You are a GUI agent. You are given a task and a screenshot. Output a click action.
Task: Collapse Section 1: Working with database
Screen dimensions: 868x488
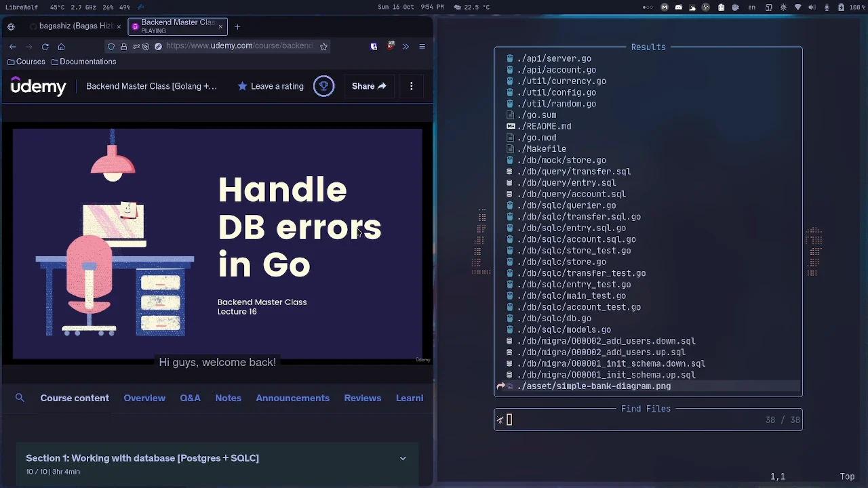[403, 458]
